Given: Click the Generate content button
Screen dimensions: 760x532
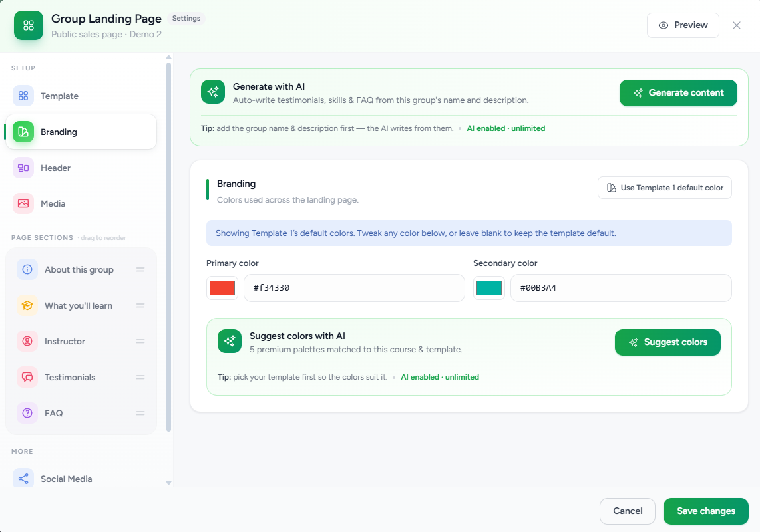Looking at the screenshot, I should point(678,93).
